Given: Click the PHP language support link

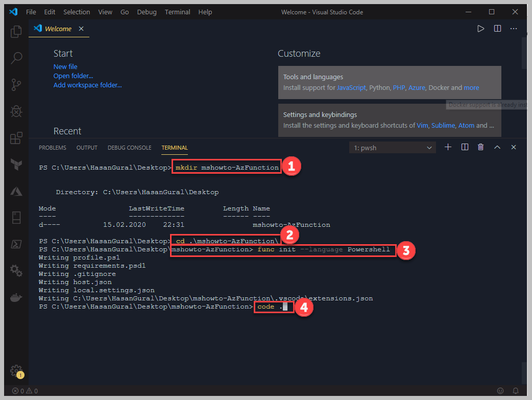Looking at the screenshot, I should pyautogui.click(x=399, y=87).
